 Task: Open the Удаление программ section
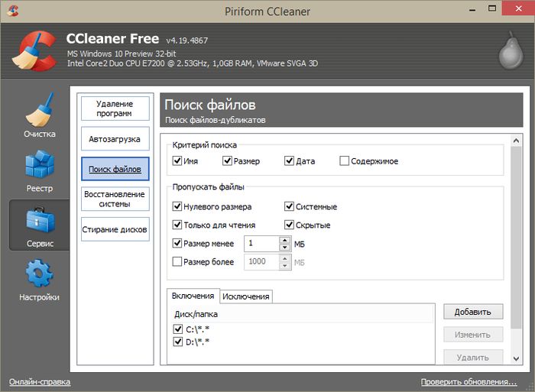click(x=115, y=109)
